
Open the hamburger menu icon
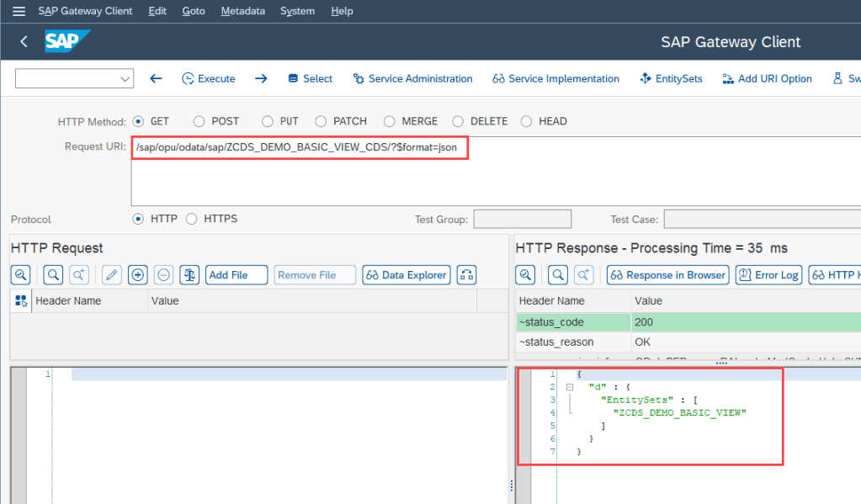(x=19, y=11)
